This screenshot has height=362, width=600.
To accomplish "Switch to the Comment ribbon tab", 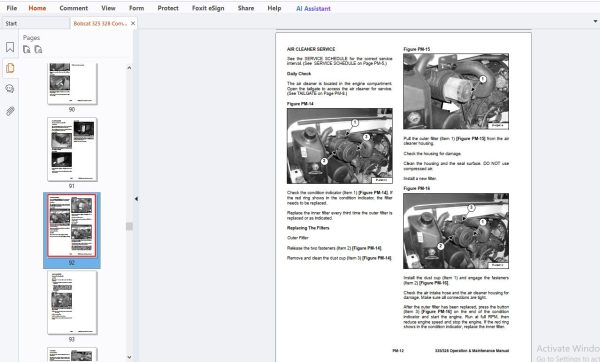I will pos(73,8).
